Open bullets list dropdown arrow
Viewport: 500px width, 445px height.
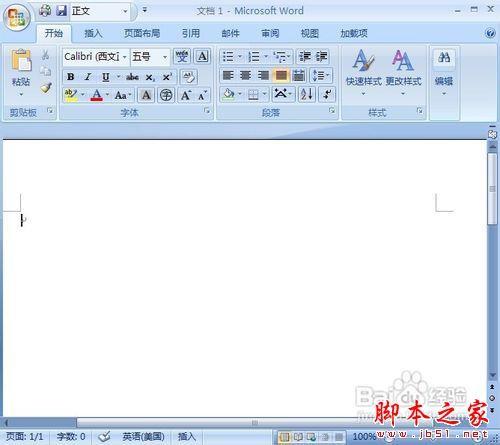[x=240, y=56]
